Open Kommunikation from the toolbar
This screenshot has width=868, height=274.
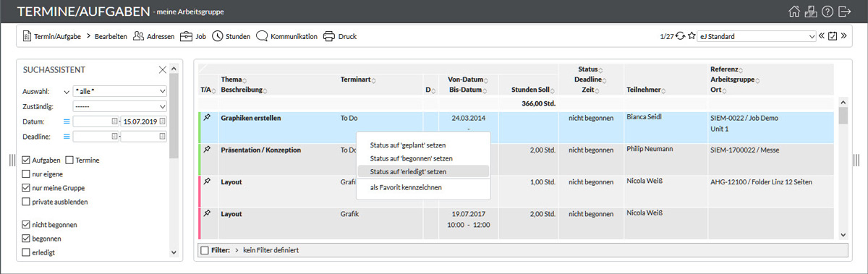click(286, 35)
